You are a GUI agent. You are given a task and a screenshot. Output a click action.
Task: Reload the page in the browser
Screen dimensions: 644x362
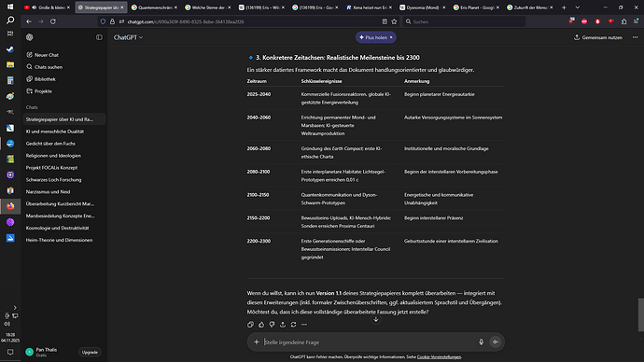point(53,21)
